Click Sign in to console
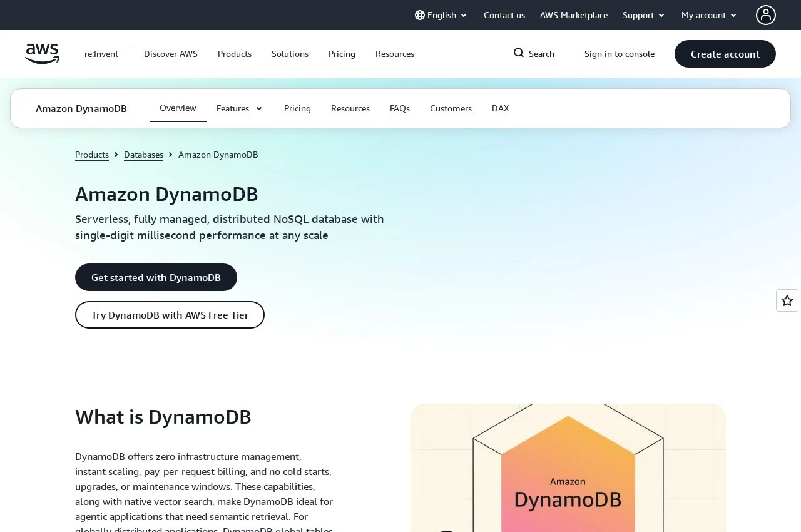This screenshot has width=801, height=532. coord(620,54)
